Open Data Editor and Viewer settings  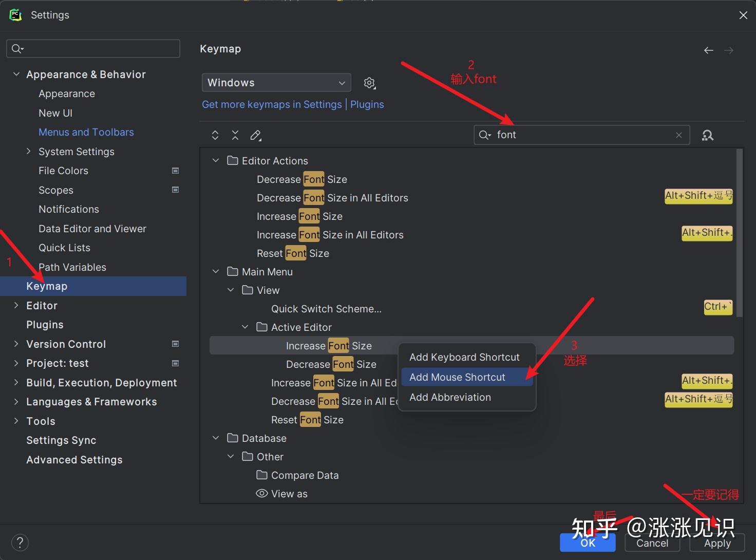pos(92,229)
